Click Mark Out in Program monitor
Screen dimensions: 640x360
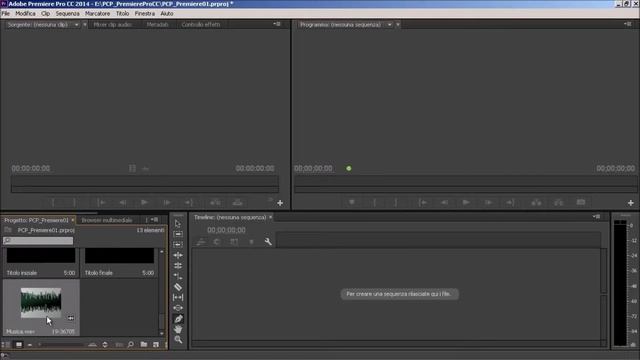coord(396,202)
